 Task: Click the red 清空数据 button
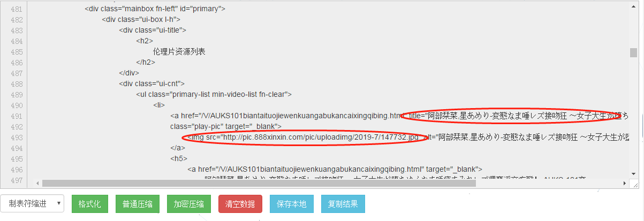[240, 204]
